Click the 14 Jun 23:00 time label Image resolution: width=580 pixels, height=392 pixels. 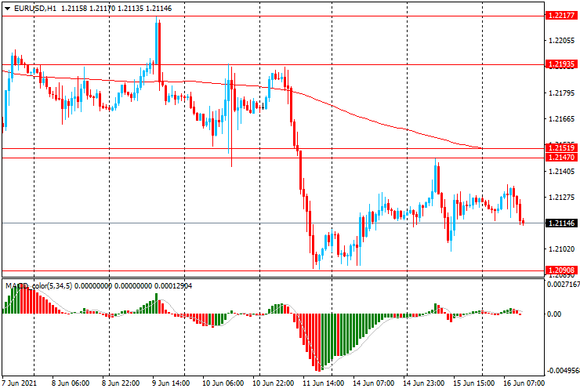(x=424, y=383)
